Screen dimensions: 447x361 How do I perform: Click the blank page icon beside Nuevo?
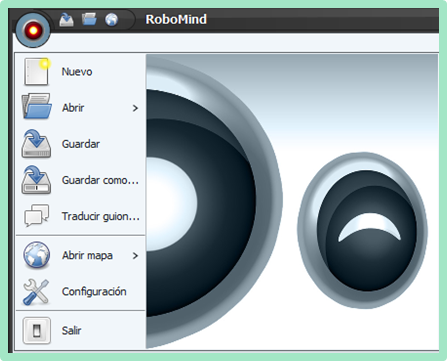[36, 72]
